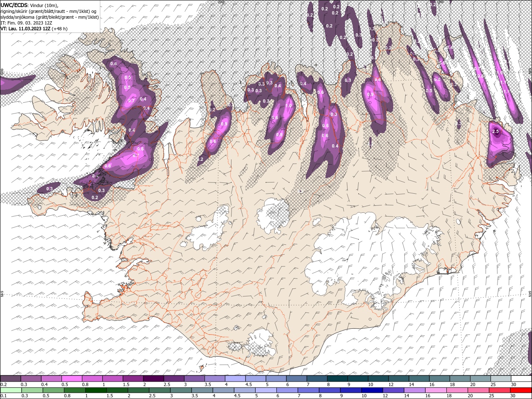Choose the 12 purple-blue swatch in bottom legend row
The height and width of the screenshot is (399, 532).
click(394, 390)
